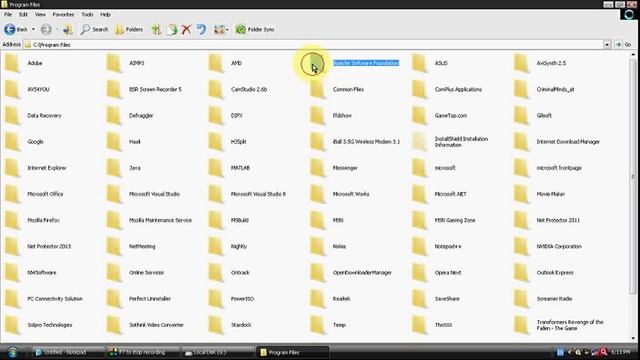Screen dimensions: 640x360
Task: Open the View menu
Action: click(40, 14)
